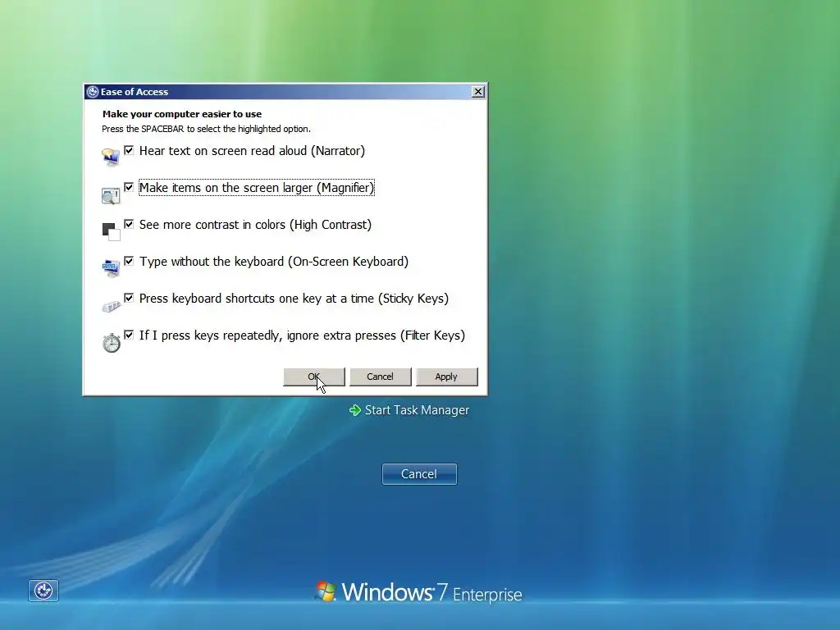Screen dimensions: 840x630
Task: Click 'If I press keys repeatedly' Filter Keys label
Action: click(302, 336)
